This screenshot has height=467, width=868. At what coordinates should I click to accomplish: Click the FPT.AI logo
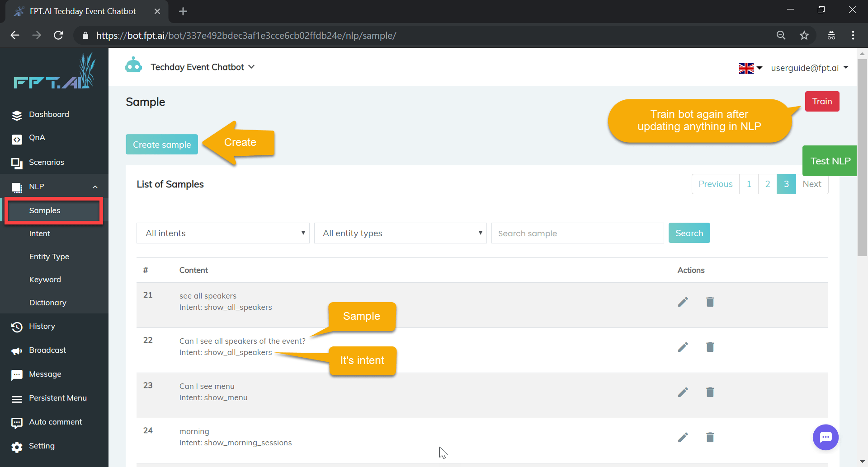coord(54,71)
